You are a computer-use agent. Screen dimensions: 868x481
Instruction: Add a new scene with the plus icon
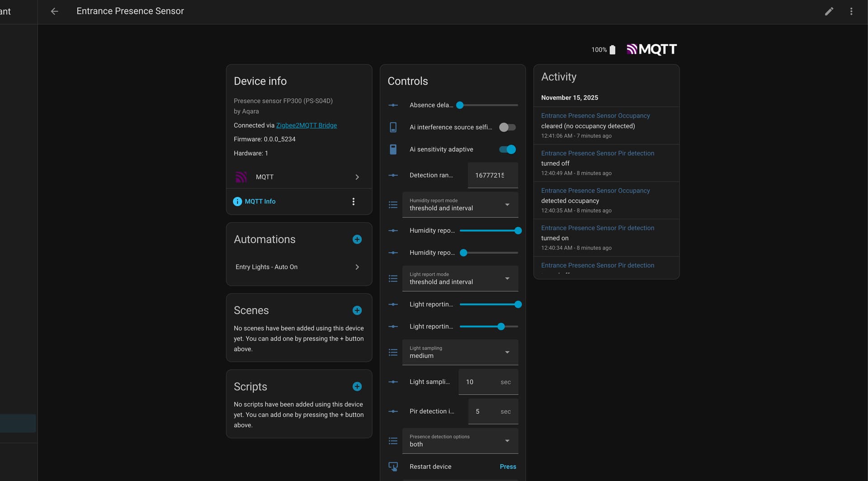[x=357, y=311]
